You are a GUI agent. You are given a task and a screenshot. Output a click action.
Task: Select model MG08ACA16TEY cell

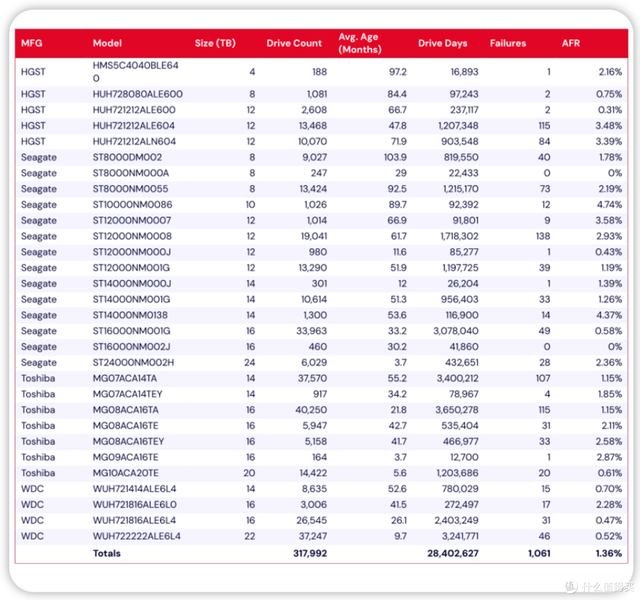tap(128, 442)
